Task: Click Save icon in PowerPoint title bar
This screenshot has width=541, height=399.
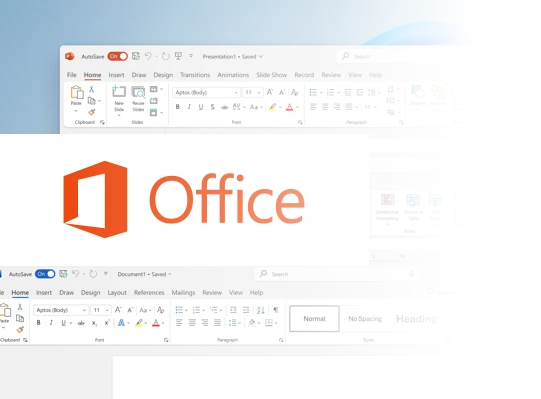Action: [136, 56]
